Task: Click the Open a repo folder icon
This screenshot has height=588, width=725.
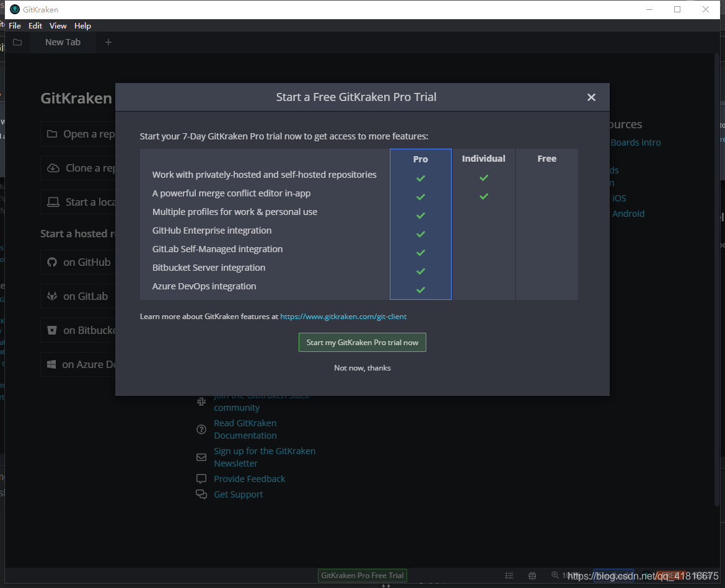Action: pos(52,134)
